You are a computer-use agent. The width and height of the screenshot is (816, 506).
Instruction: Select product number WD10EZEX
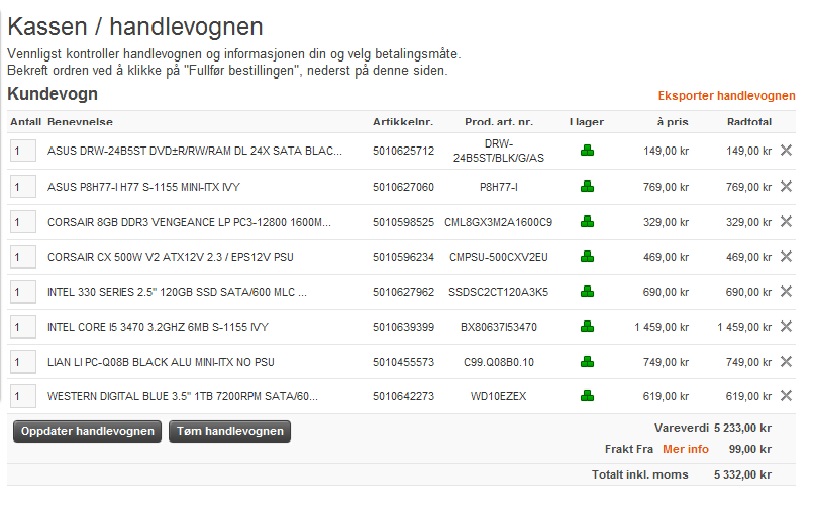[499, 396]
